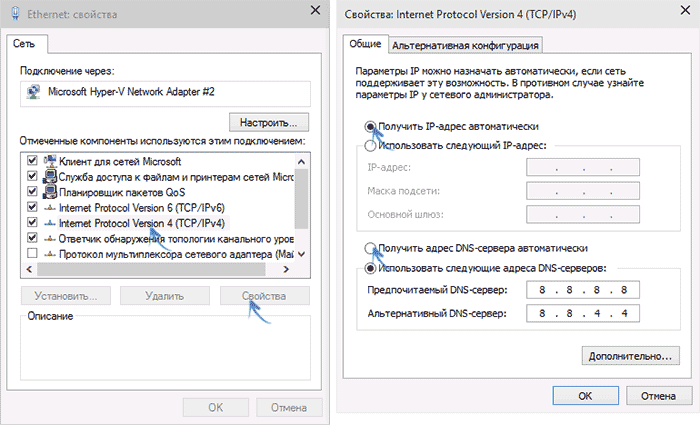This screenshot has width=700, height=425.
Task: Switch to Альтернативная конфигурация tab
Action: click(465, 46)
